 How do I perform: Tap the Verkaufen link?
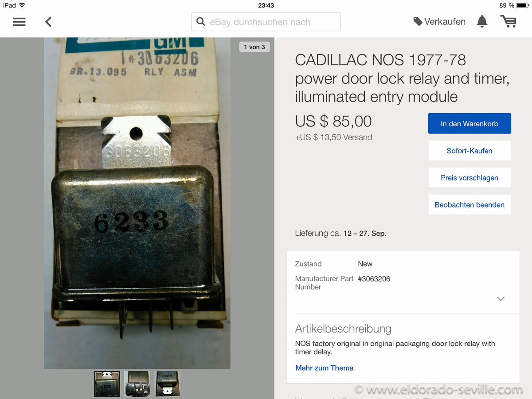pyautogui.click(x=445, y=22)
